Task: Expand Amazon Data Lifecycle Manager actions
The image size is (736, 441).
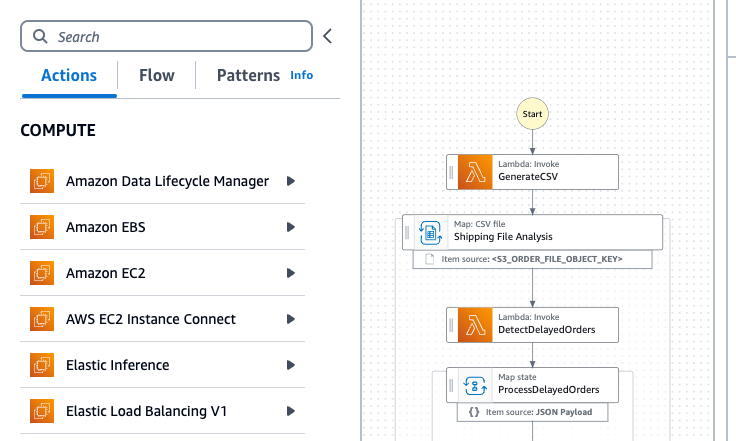Action: pos(291,181)
